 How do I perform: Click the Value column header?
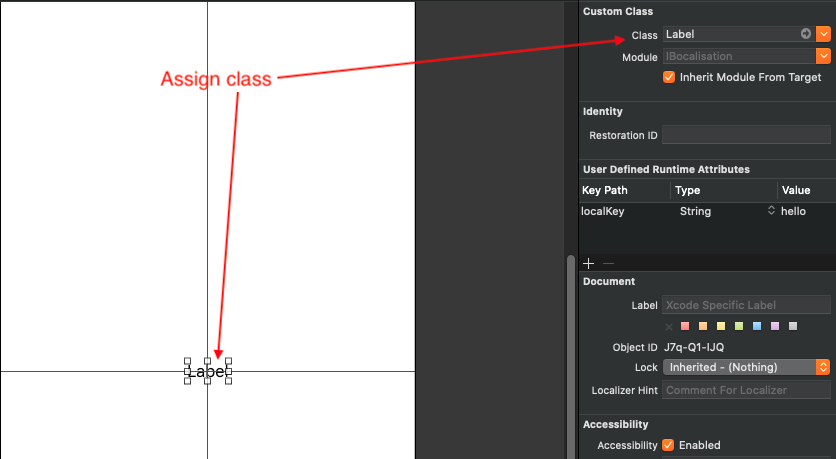(x=804, y=190)
